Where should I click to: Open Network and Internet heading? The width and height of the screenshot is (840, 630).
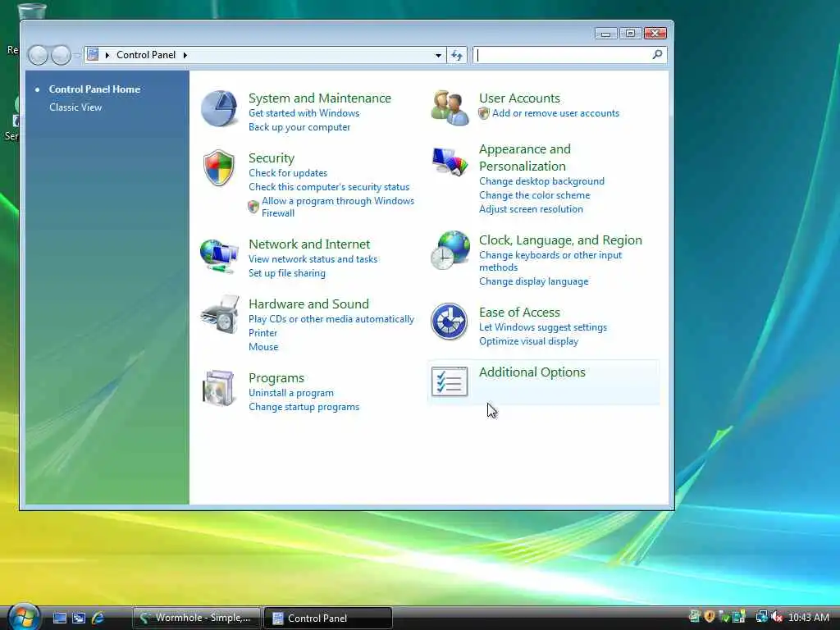point(309,244)
